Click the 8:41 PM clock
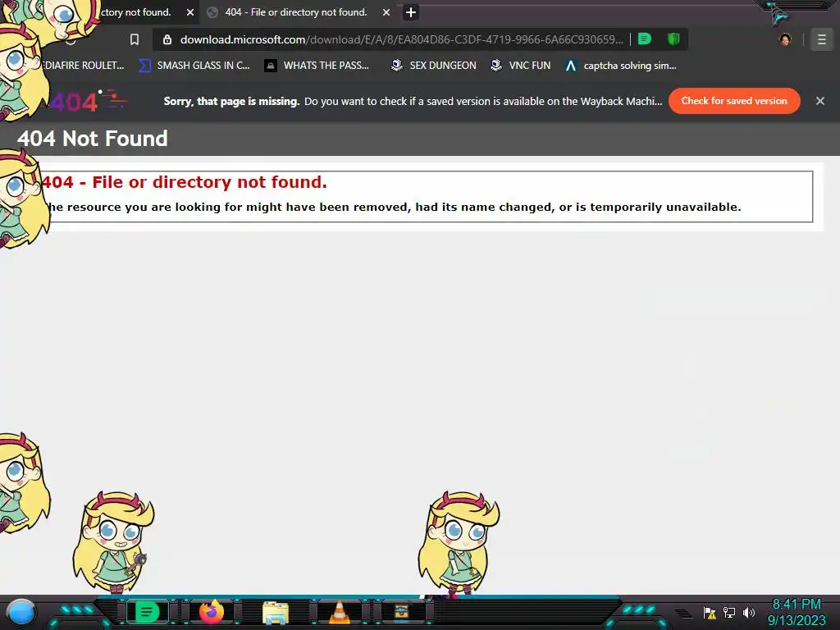Viewport: 840px width, 630px height. [796, 605]
